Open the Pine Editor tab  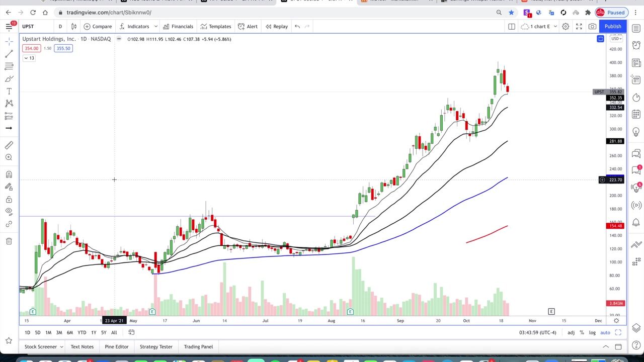[x=117, y=347]
